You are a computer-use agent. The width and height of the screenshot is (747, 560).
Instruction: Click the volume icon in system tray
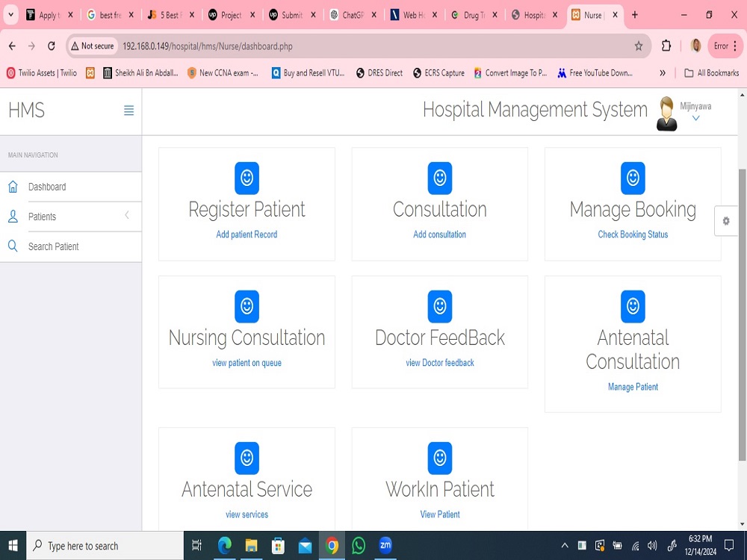tap(652, 546)
